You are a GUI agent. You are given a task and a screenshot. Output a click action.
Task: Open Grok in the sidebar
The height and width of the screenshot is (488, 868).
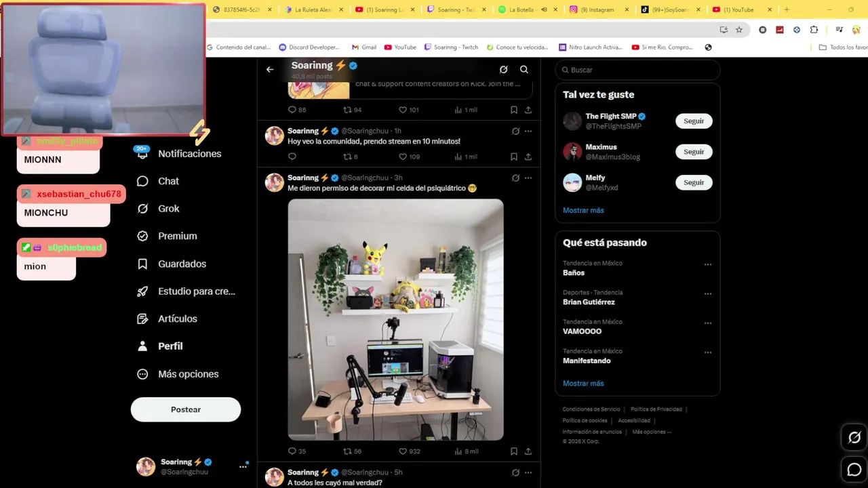tap(158, 209)
